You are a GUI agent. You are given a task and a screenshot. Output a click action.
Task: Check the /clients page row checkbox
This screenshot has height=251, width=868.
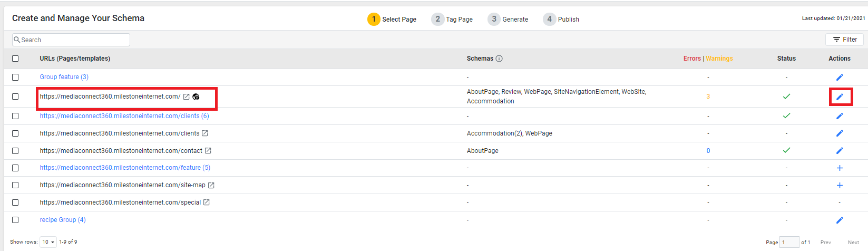15,133
